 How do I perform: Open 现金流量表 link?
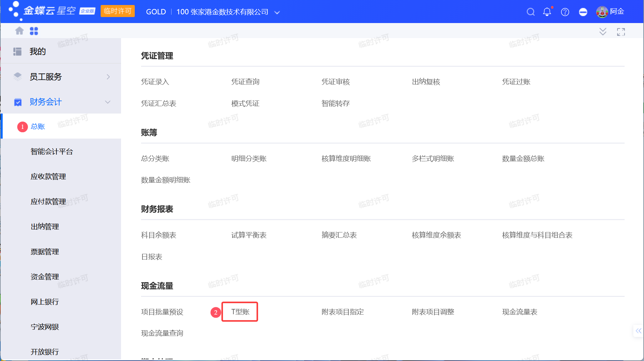[x=519, y=312]
